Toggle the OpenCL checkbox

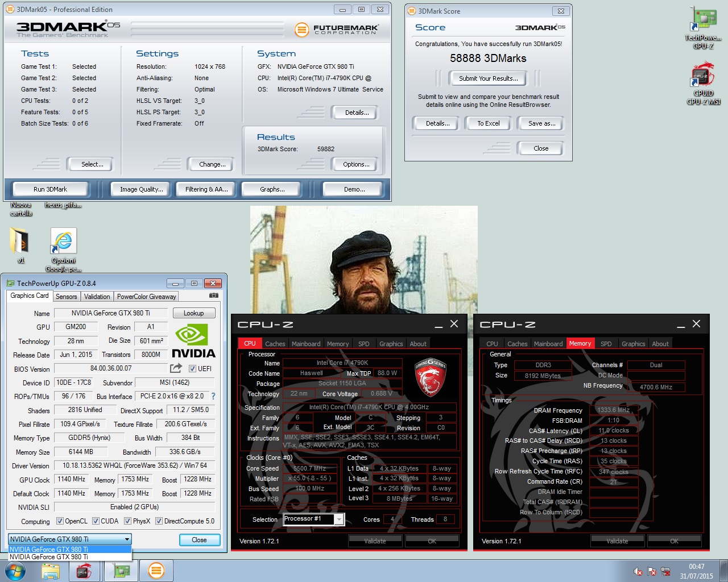click(x=60, y=521)
